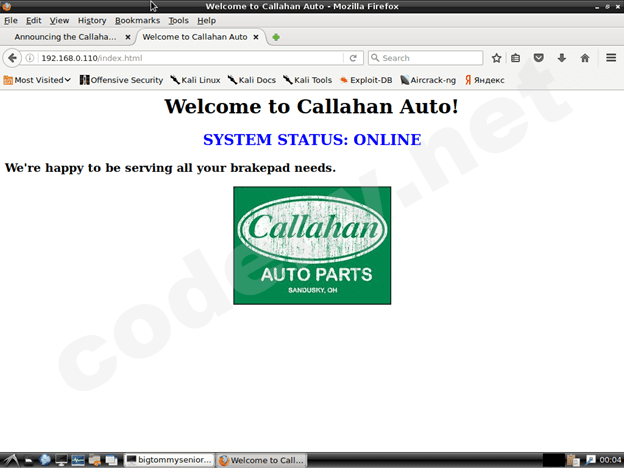The image size is (624, 468).
Task: Reload the current page
Action: pyautogui.click(x=353, y=58)
